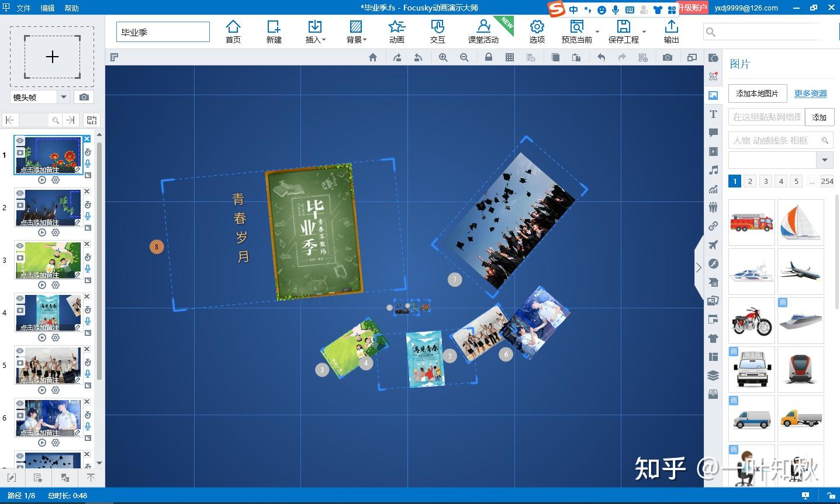Open the 交互 interaction tool
840x504 pixels.
(x=438, y=31)
